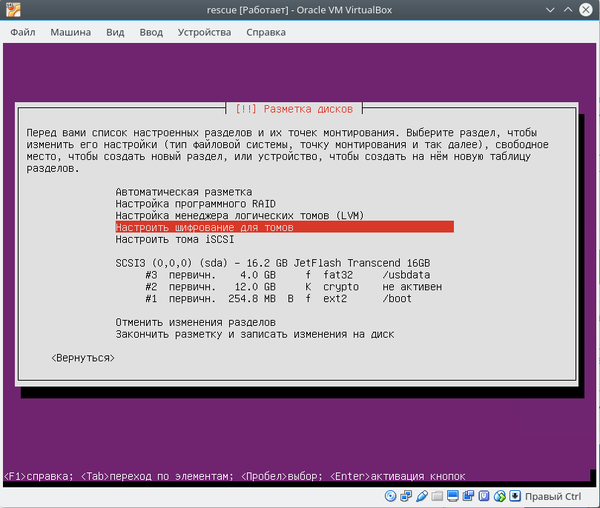This screenshot has width=600, height=508.
Task: Open the Ввод menu
Action: pos(151,32)
